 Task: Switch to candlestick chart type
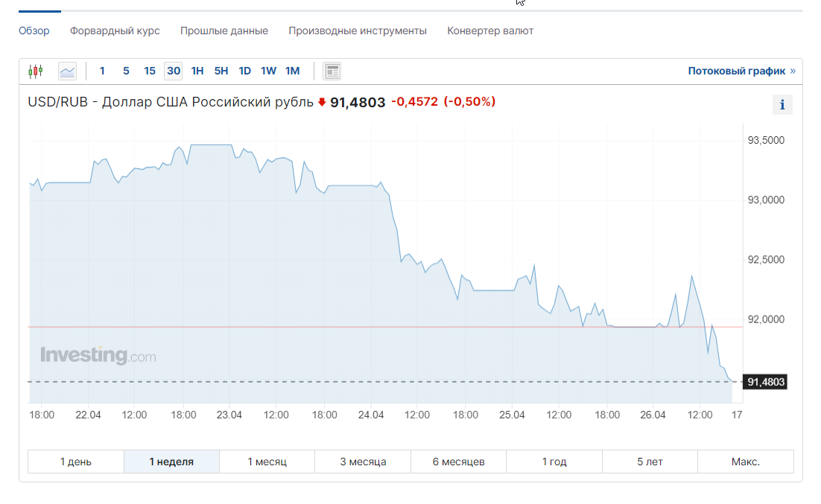point(35,71)
